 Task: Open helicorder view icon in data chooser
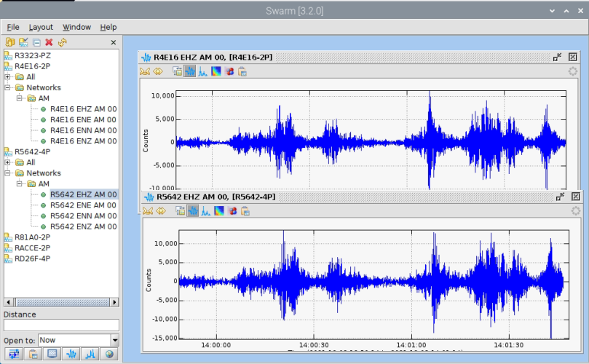click(x=14, y=355)
